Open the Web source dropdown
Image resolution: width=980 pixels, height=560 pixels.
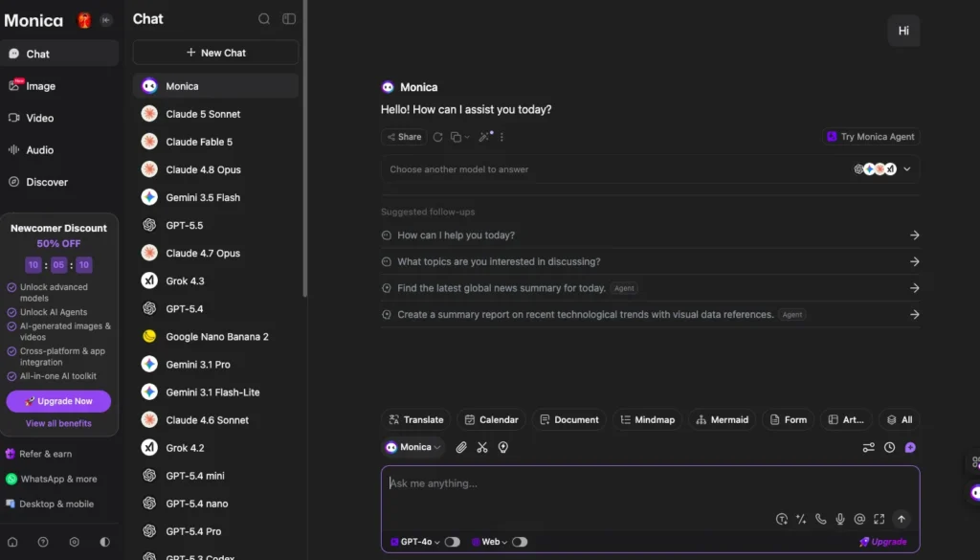pyautogui.click(x=489, y=542)
